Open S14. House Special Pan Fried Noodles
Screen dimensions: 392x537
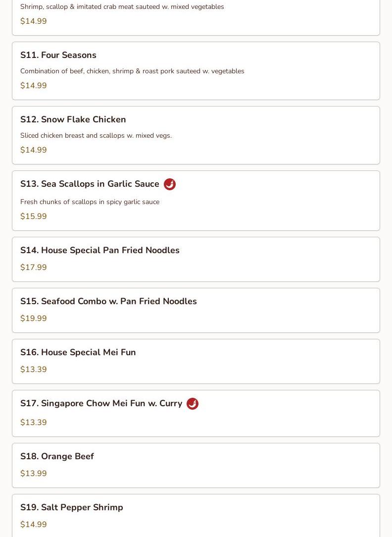click(100, 250)
